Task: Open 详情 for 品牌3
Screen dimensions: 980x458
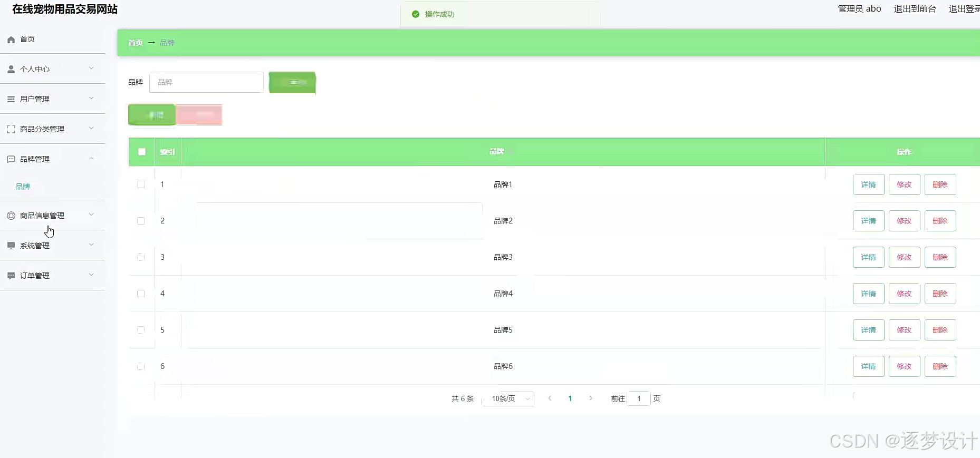Action: 868,257
